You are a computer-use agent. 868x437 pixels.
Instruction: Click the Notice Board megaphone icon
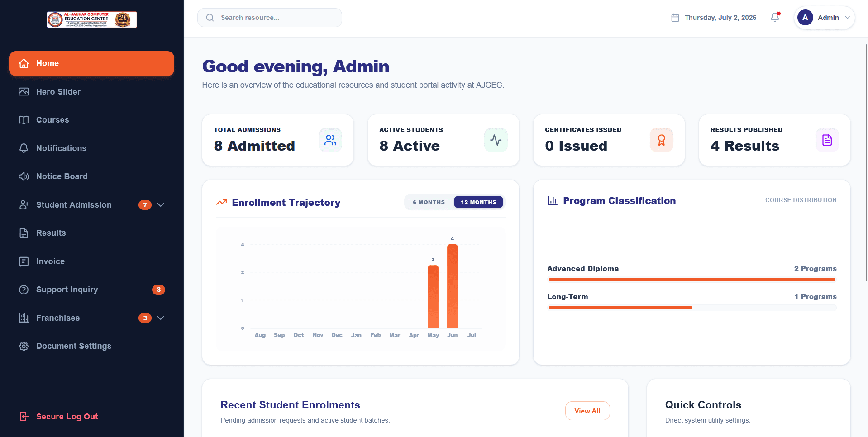(24, 176)
